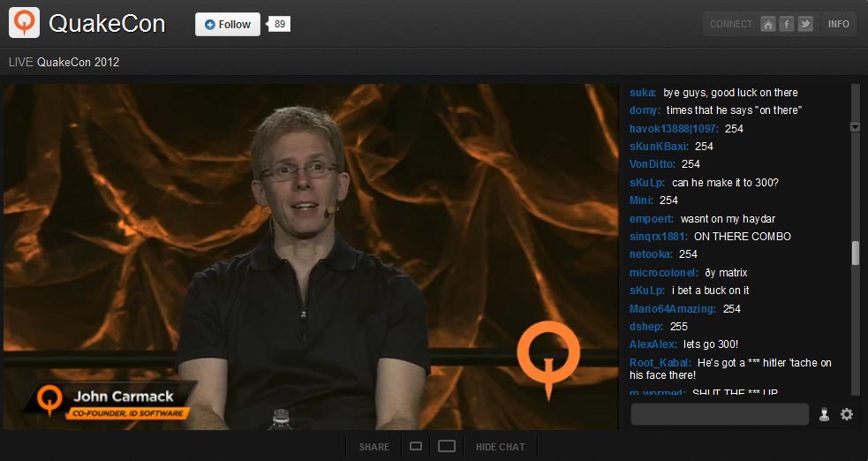Click the follower count badge showing 89
The image size is (868, 461).
pyautogui.click(x=279, y=25)
